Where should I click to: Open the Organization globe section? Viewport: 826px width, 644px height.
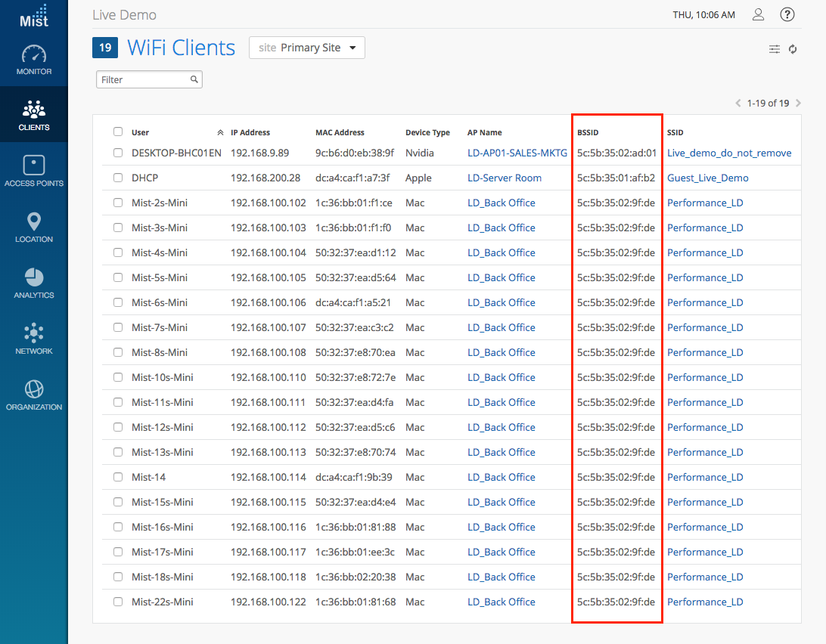pyautogui.click(x=34, y=395)
